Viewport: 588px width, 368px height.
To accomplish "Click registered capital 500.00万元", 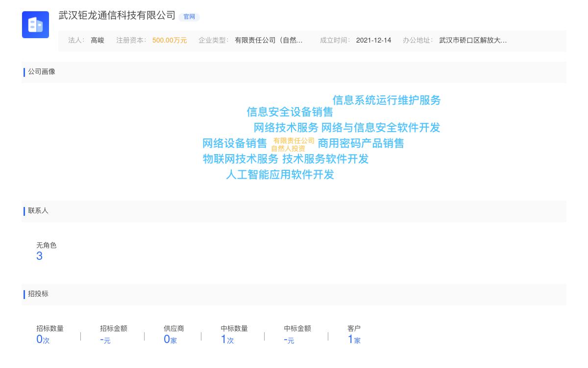I will [x=170, y=40].
